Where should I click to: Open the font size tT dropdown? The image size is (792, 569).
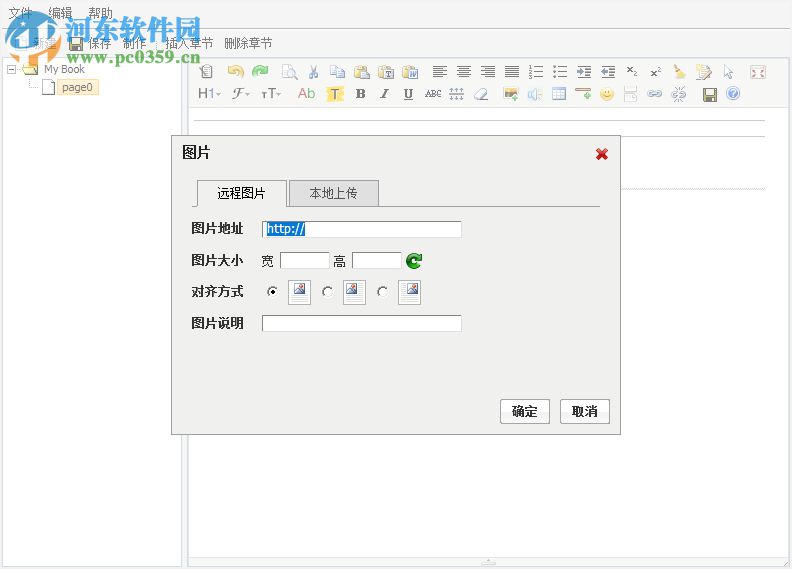[271, 94]
